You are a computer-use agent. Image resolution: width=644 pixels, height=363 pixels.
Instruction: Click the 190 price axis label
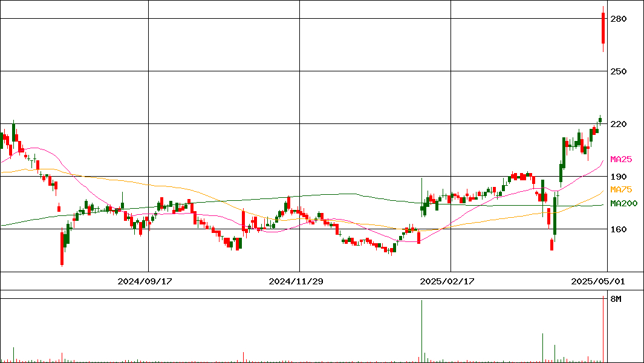(619, 177)
